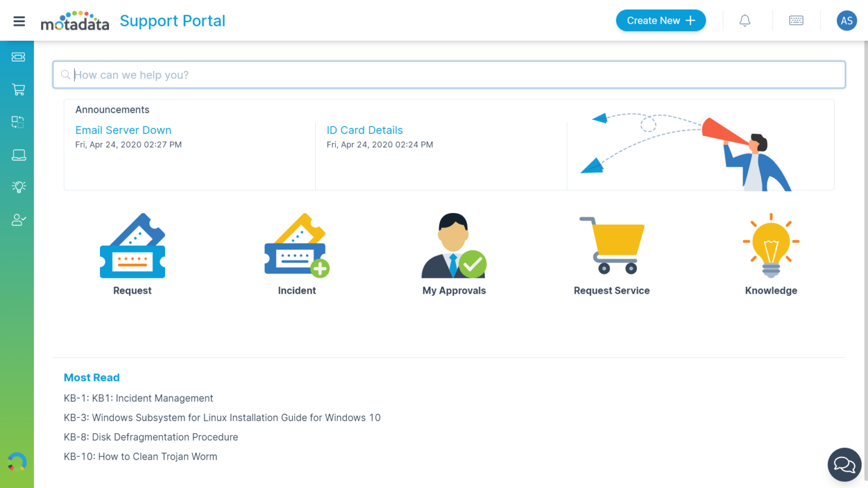Open the My Approvals tile
The height and width of the screenshot is (488, 868).
point(454,254)
